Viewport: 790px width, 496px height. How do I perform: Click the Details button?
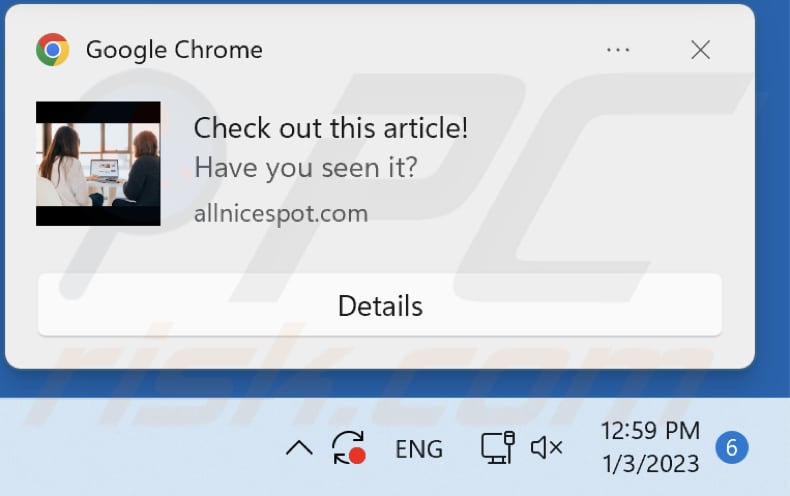pos(380,305)
